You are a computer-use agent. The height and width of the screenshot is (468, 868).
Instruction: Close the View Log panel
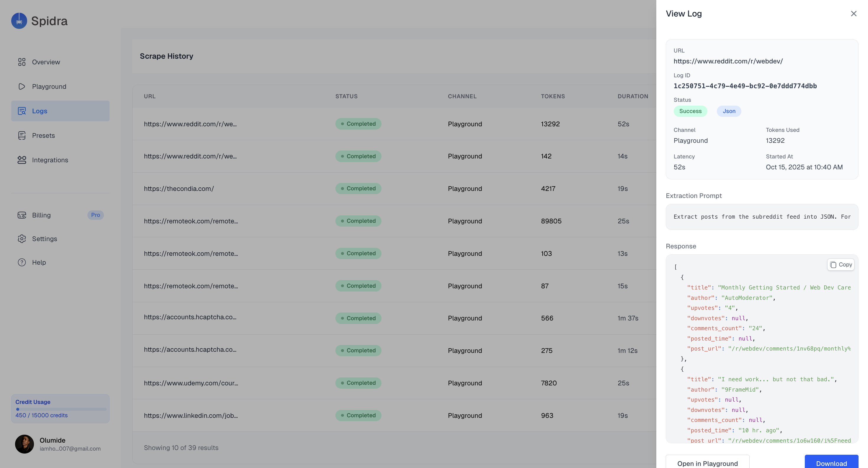[854, 14]
